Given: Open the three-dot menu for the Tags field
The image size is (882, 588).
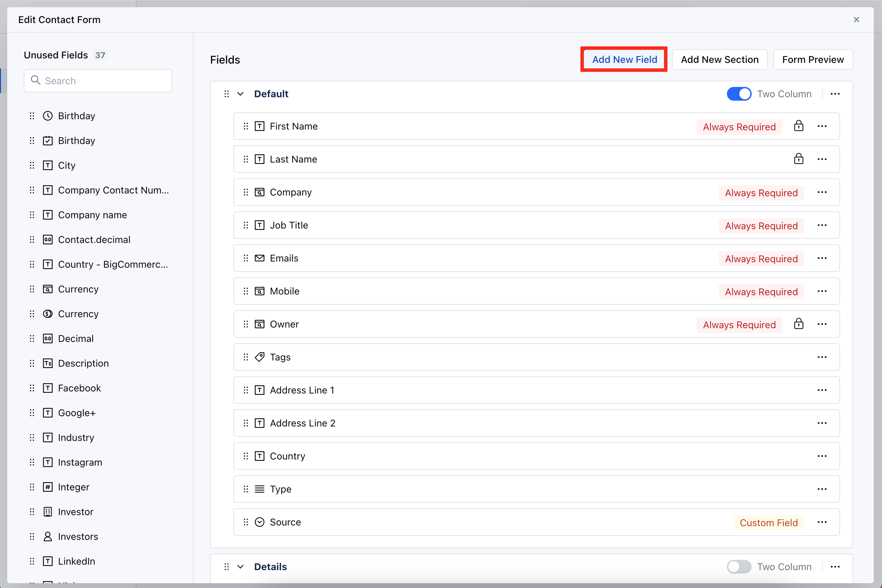Looking at the screenshot, I should pyautogui.click(x=821, y=357).
